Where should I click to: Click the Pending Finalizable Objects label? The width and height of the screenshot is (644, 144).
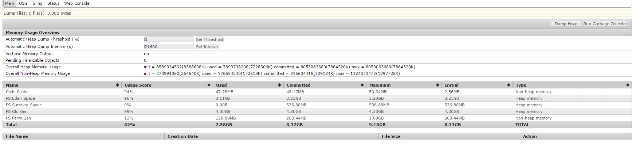tap(32, 60)
